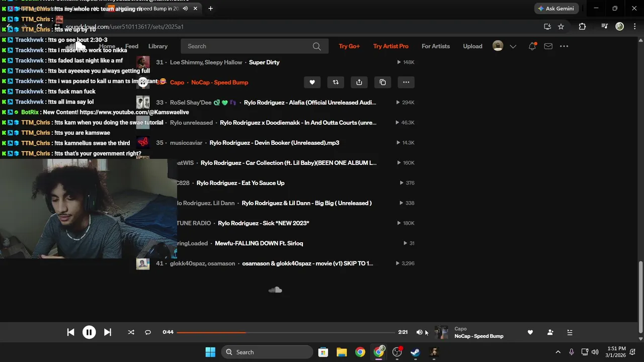Click the taskbar Search box
The image size is (644, 362).
[267, 352]
